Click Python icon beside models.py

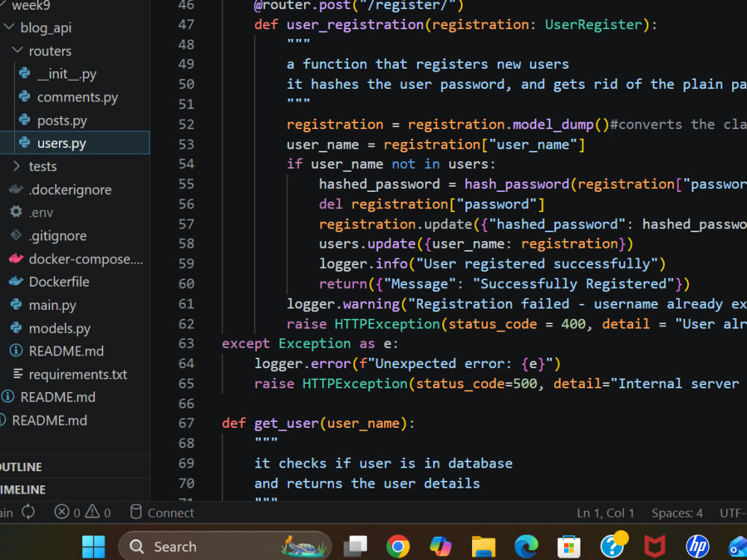pos(16,328)
